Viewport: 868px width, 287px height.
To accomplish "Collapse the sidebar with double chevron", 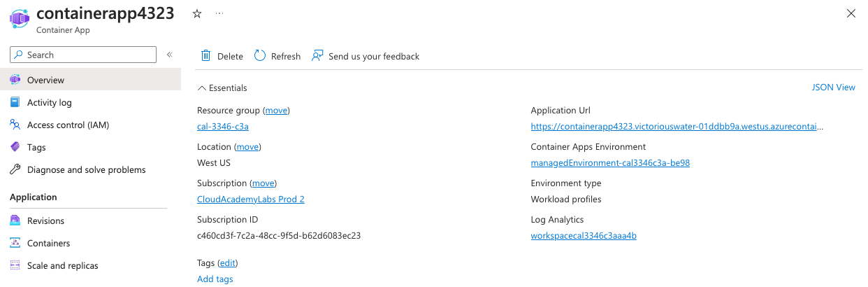I will (x=169, y=55).
